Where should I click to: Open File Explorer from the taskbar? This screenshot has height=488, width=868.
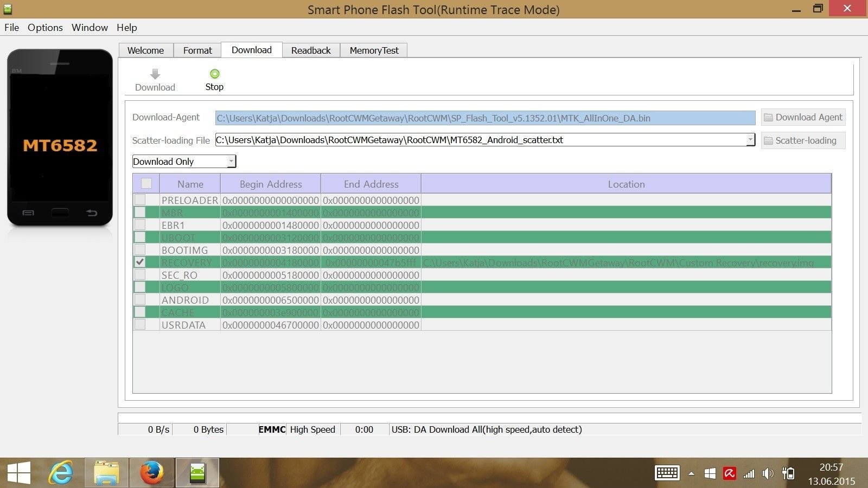(106, 473)
